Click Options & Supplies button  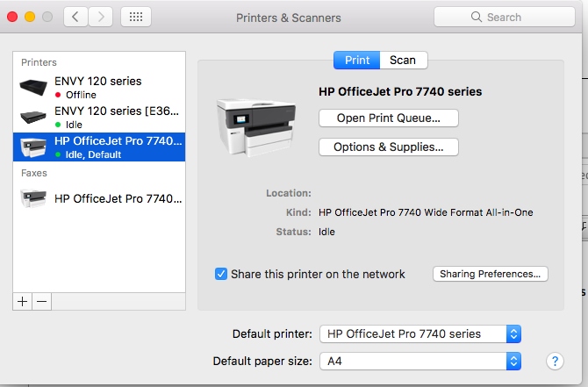[x=388, y=147]
